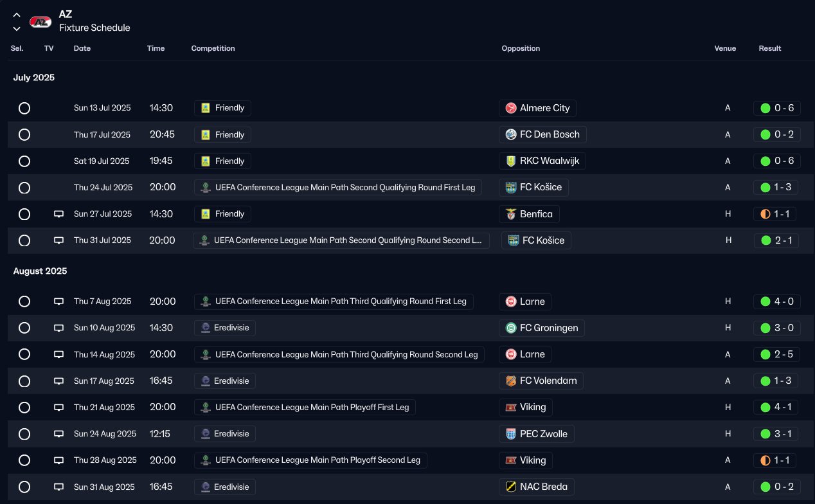815x504 pixels.
Task: Select the Almere City fixture radio button
Action: pos(24,108)
